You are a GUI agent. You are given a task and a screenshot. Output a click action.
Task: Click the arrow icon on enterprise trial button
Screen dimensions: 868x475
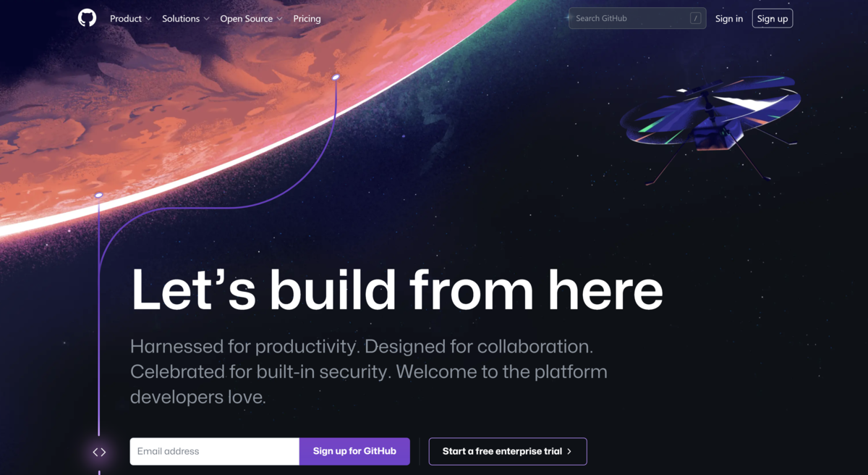569,451
